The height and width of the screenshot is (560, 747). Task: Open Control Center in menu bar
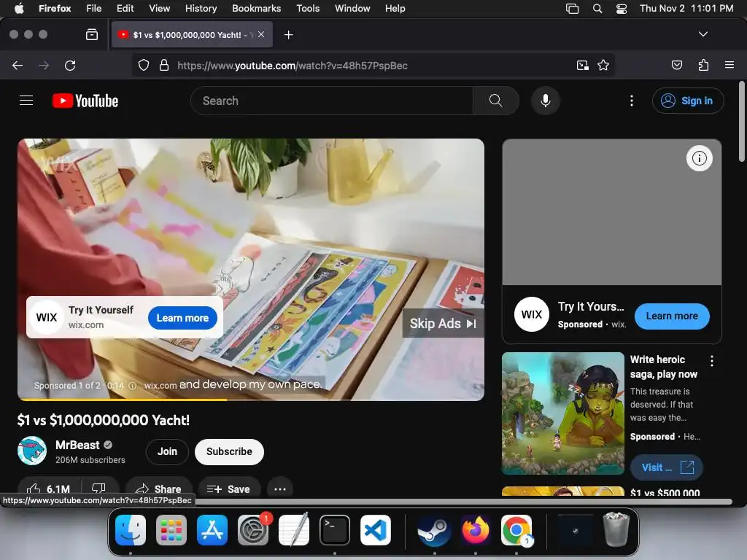[x=622, y=9]
